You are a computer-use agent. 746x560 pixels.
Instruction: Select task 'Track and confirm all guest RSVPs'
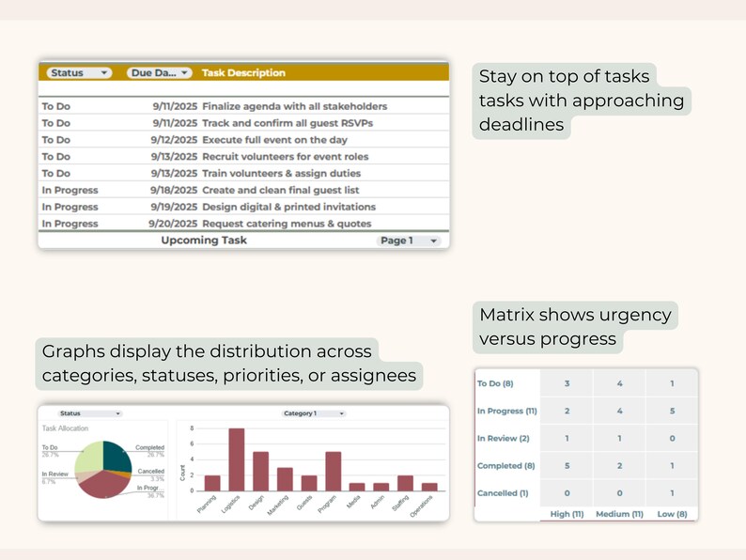[x=288, y=123]
